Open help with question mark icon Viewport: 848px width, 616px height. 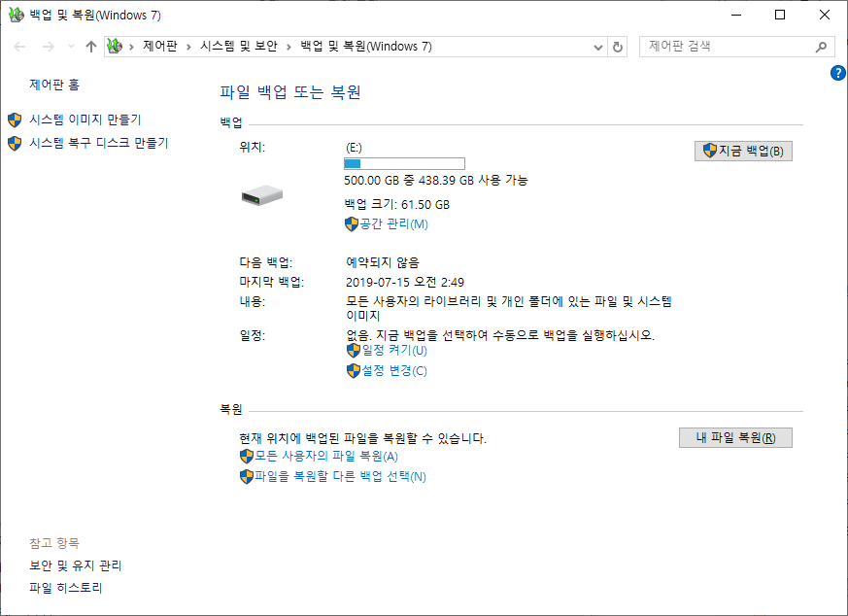click(x=837, y=73)
